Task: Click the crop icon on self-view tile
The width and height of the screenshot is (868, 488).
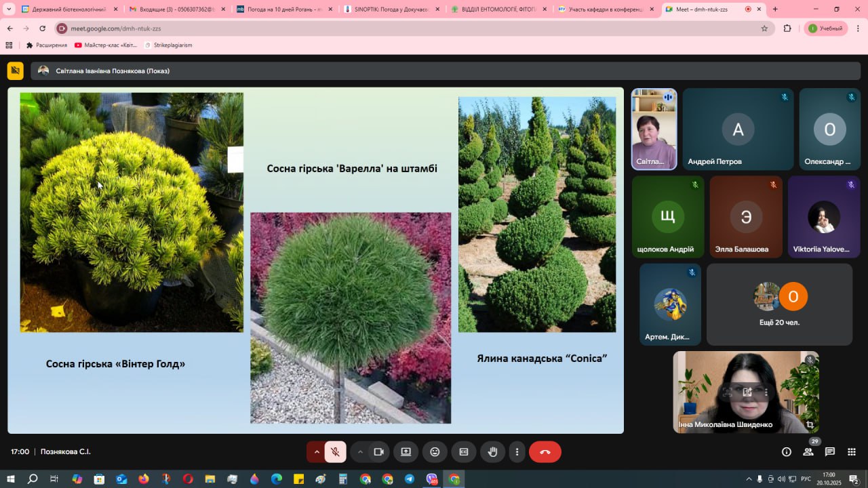Action: (x=810, y=424)
